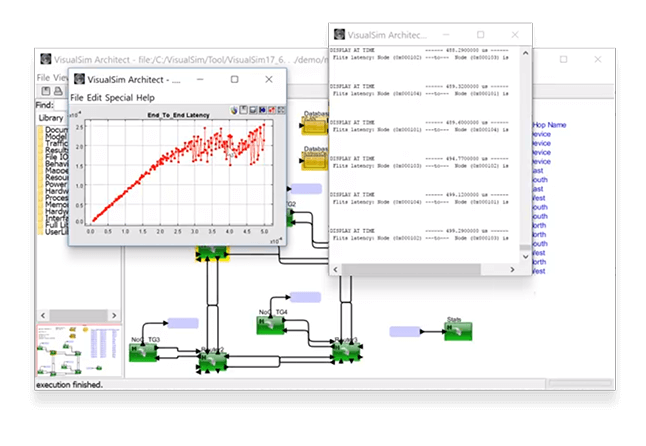Viewport: 646px width, 446px height.
Task: Open the File menu in plot window
Action: coord(77,98)
